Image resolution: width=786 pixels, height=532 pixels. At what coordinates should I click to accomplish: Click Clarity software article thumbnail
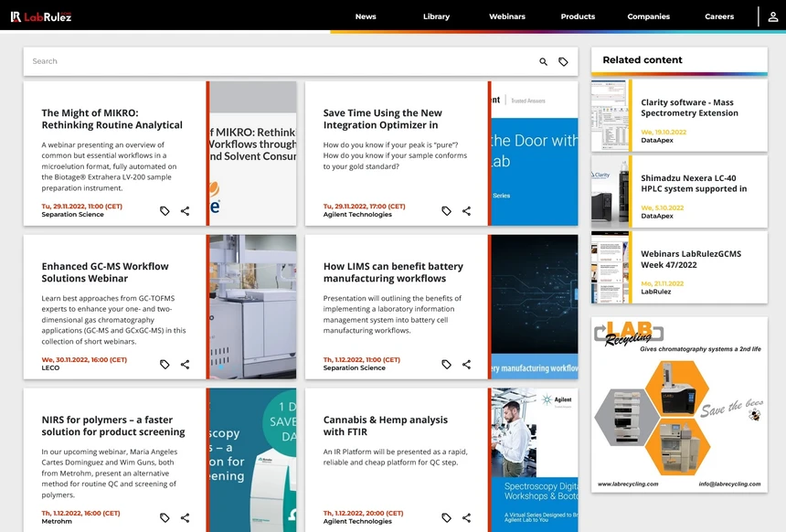pos(610,115)
